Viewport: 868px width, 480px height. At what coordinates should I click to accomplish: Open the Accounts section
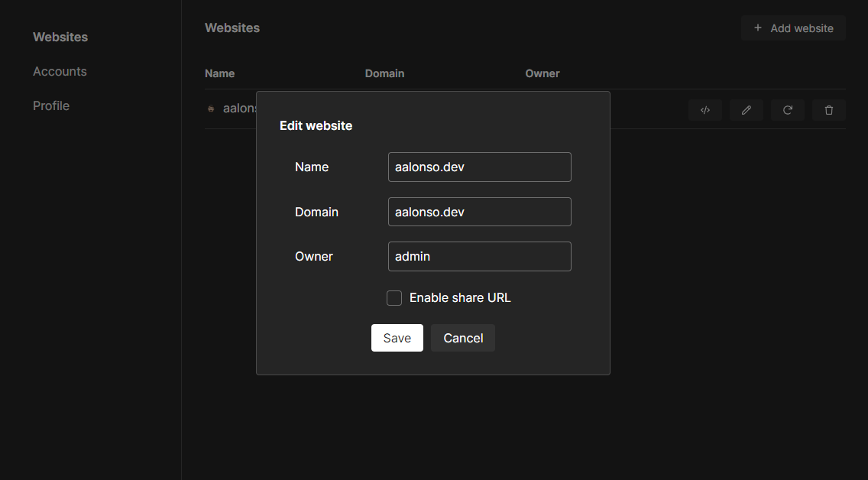pyautogui.click(x=60, y=71)
